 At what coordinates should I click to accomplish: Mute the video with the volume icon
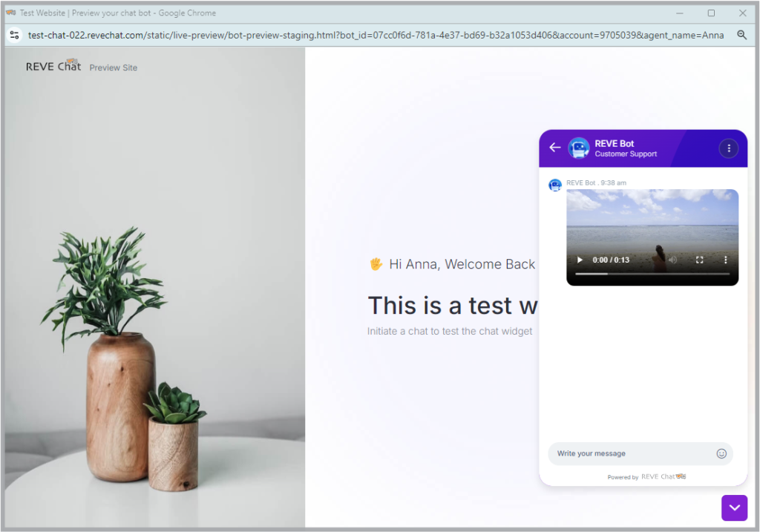point(672,260)
